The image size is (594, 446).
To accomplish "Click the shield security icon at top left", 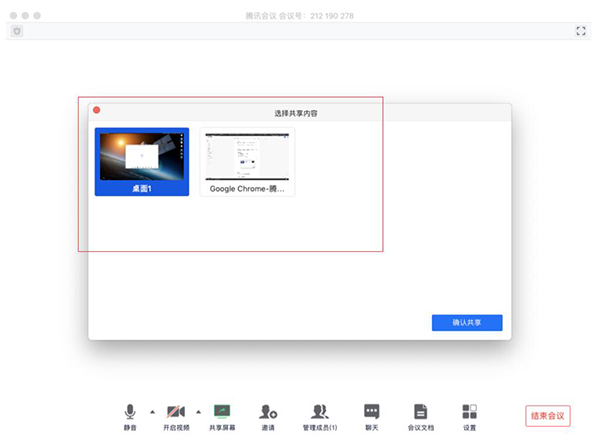I will (17, 31).
